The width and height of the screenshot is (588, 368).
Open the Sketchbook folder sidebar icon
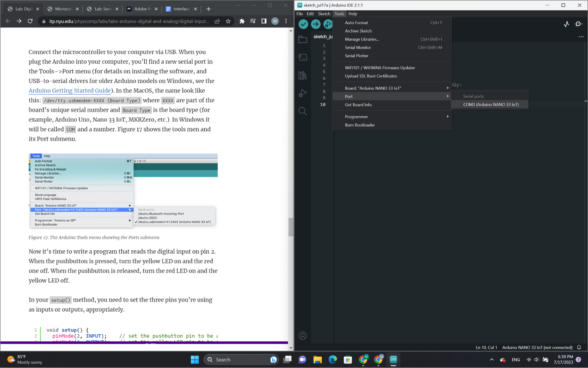click(303, 40)
